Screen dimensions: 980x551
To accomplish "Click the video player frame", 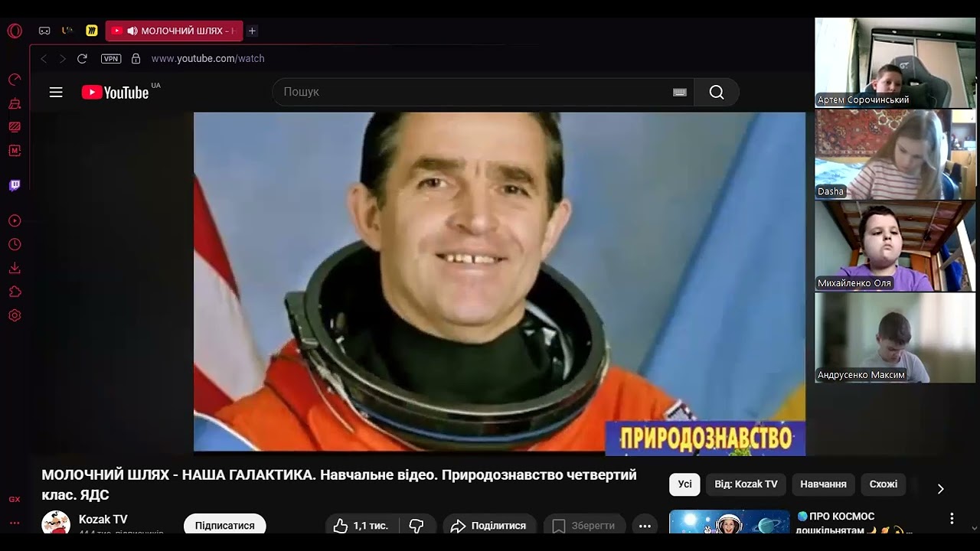I will (499, 283).
